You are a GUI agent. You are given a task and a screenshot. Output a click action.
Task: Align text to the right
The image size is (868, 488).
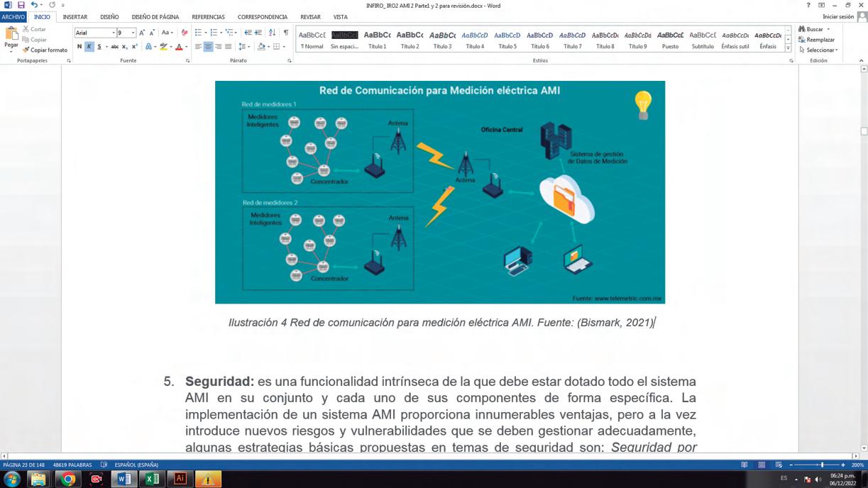coord(218,47)
